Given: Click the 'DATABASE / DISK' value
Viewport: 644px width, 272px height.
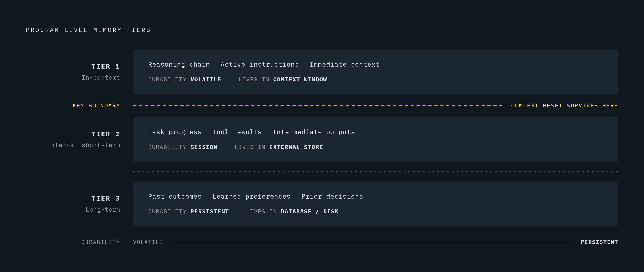Looking at the screenshot, I should pos(309,212).
